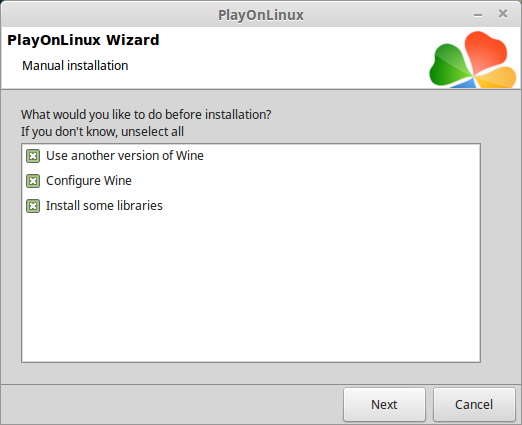Viewport: 522px width, 425px height.
Task: Click the Next button
Action: [384, 404]
